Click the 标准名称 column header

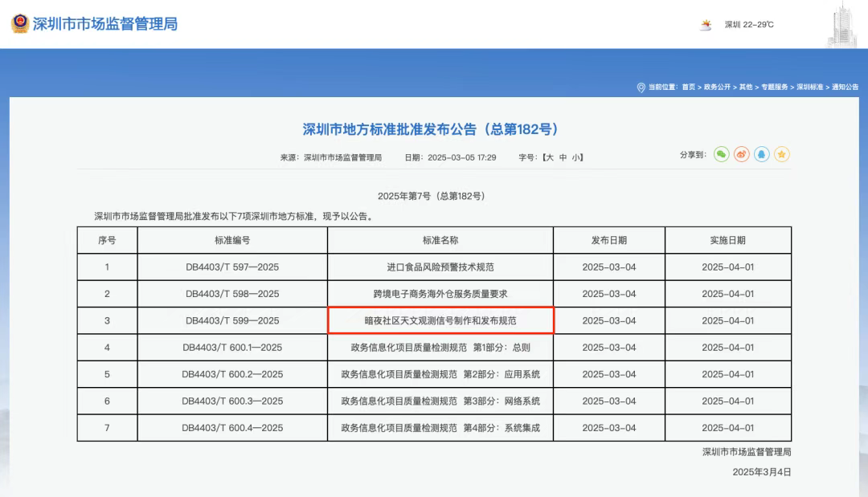(440, 241)
